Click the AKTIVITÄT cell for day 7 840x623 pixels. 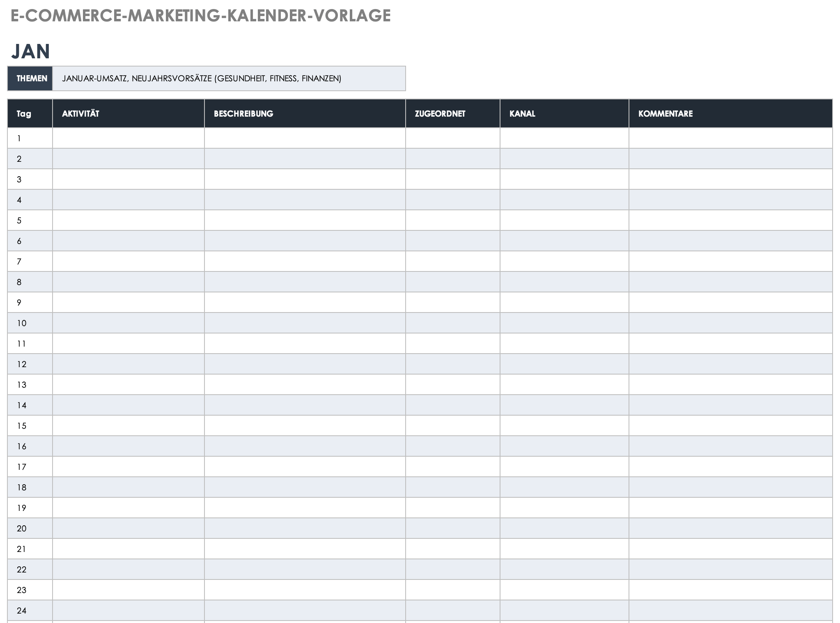tap(129, 262)
